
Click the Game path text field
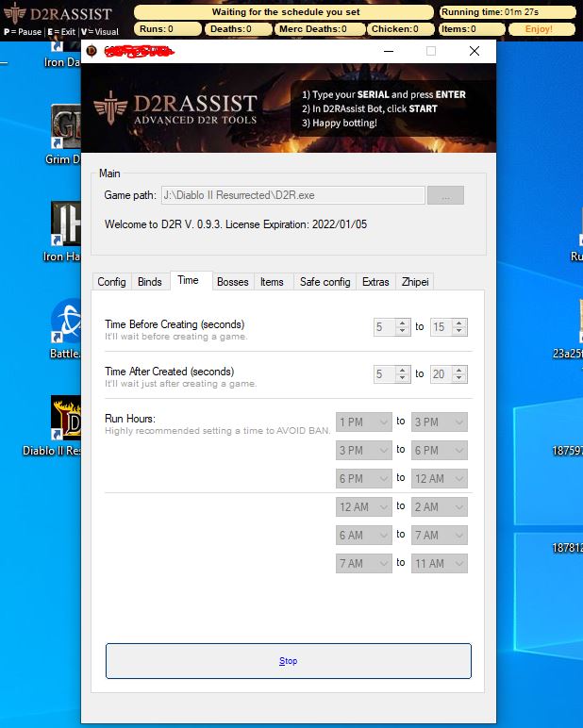tap(292, 195)
